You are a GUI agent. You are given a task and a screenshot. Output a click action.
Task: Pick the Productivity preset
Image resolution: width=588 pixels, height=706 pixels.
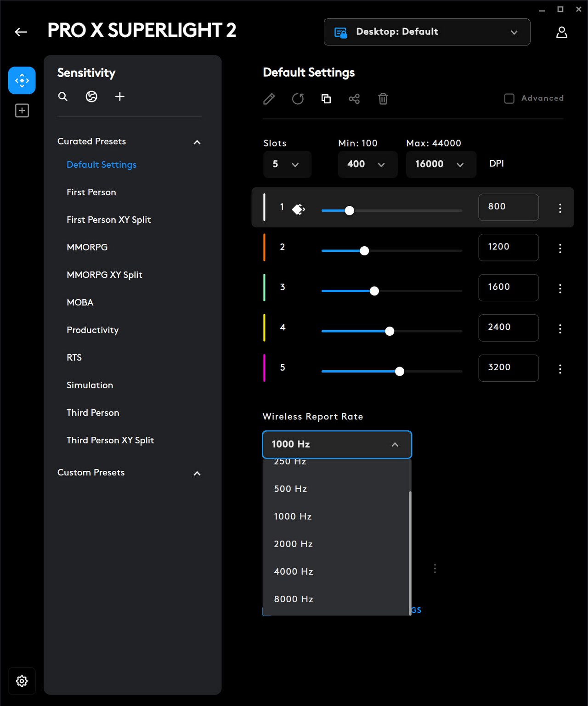[92, 330]
